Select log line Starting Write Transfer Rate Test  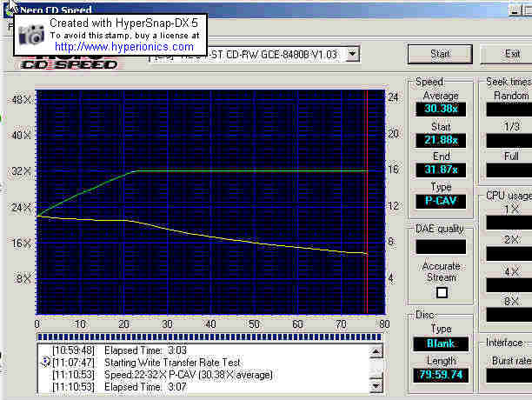point(172,363)
